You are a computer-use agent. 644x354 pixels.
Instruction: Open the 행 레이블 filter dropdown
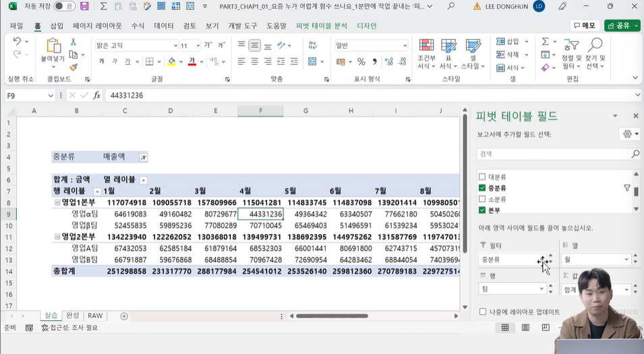(97, 191)
